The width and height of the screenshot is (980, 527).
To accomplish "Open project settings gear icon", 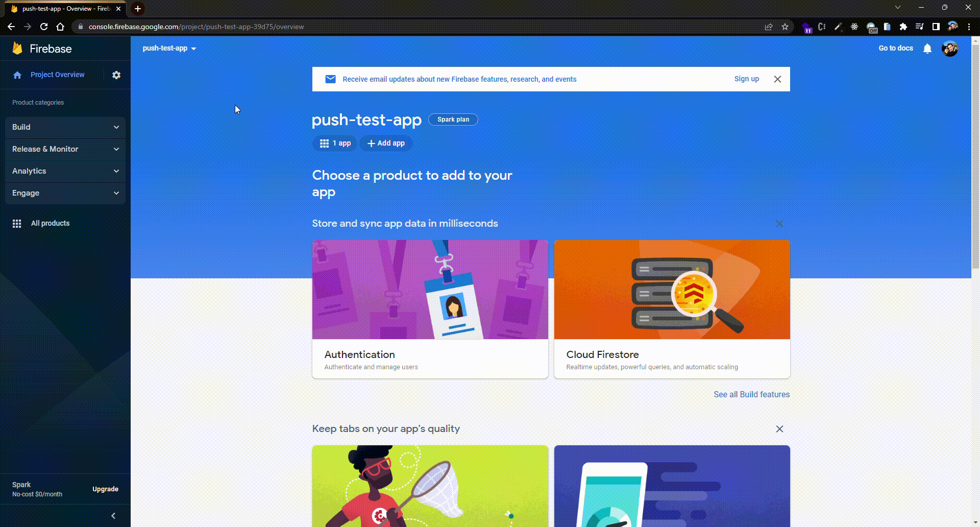I will click(116, 75).
